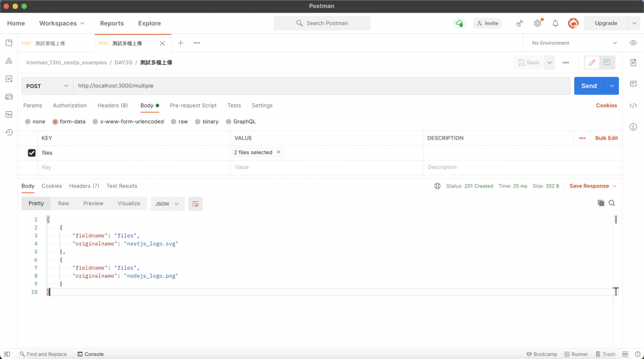Image resolution: width=644 pixels, height=359 pixels.
Task: Open the Collections sidebar icon
Action: click(9, 43)
